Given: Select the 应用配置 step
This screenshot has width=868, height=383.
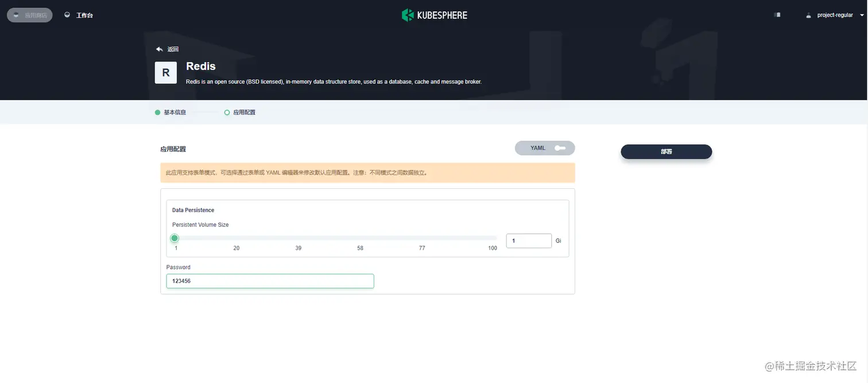Looking at the screenshot, I should (240, 113).
